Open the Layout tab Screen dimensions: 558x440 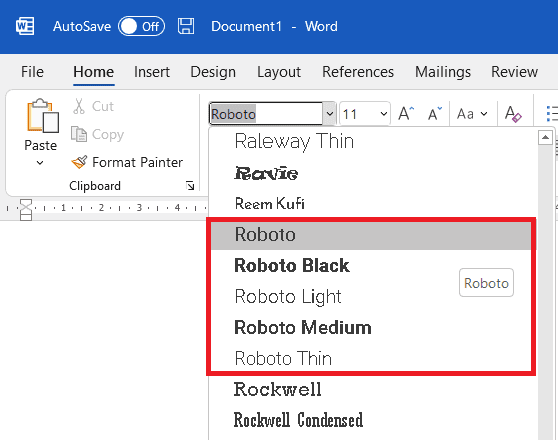279,72
